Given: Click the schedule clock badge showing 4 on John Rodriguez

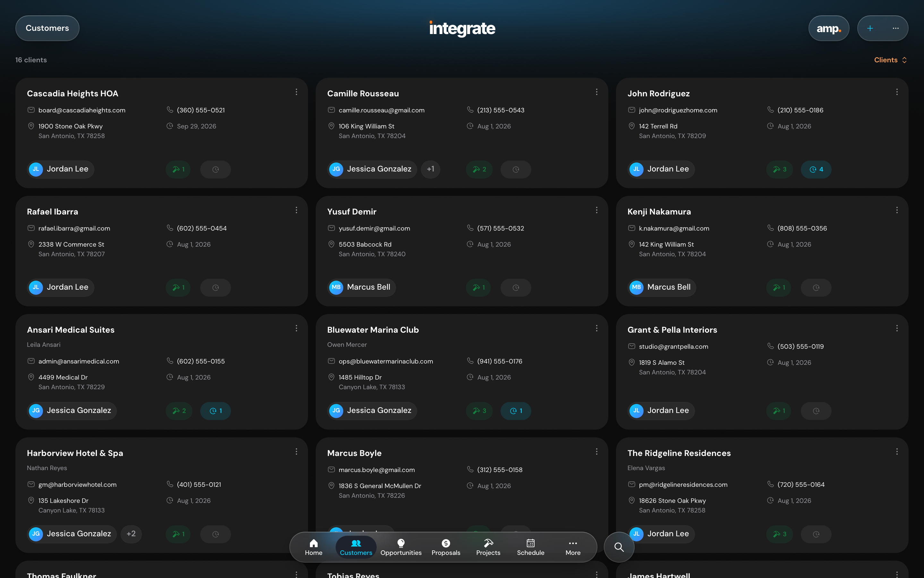Looking at the screenshot, I should (x=816, y=169).
